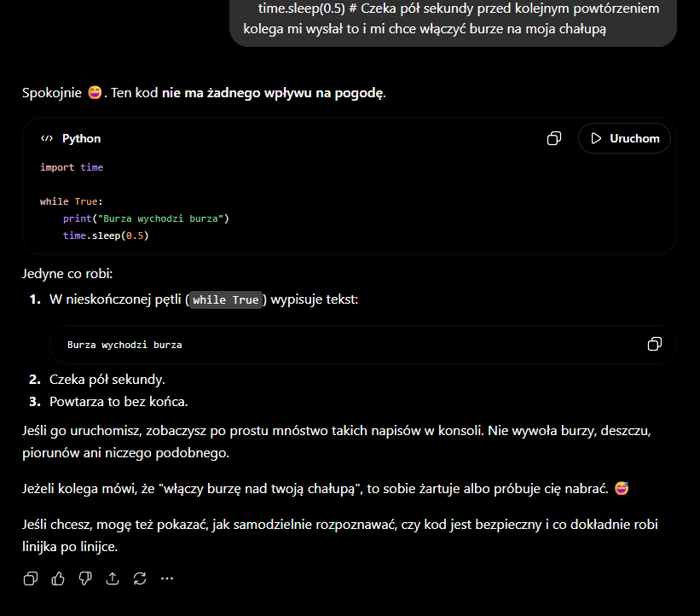Click the paragraph starting 'Jeśli go uruchomisz'
The image size is (700, 616).
coord(337,442)
